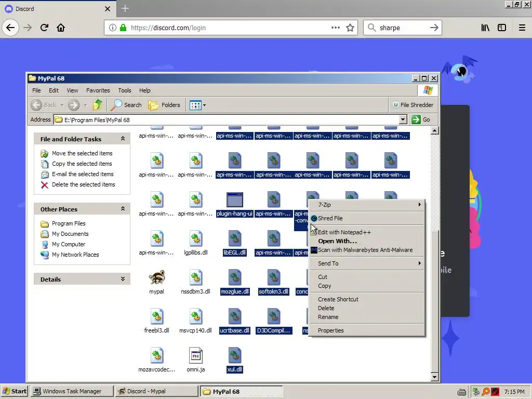This screenshot has width=532, height=399.
Task: Go to My Computer in Other Places
Action: [68, 244]
